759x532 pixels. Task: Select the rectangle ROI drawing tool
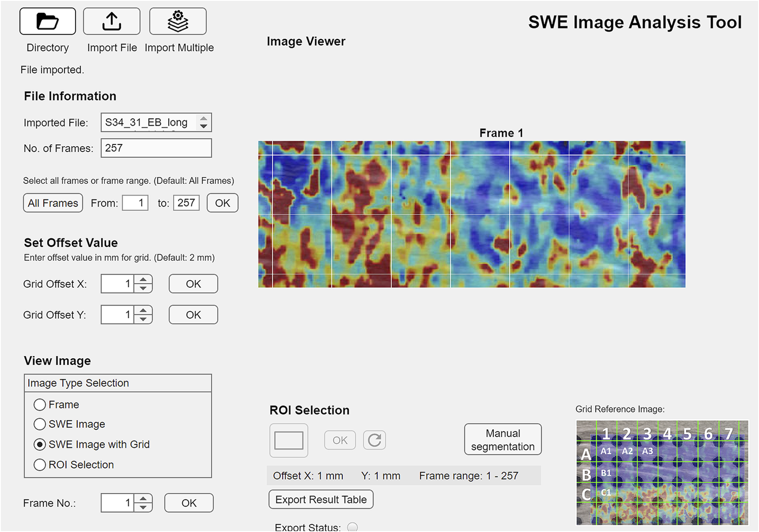click(289, 440)
